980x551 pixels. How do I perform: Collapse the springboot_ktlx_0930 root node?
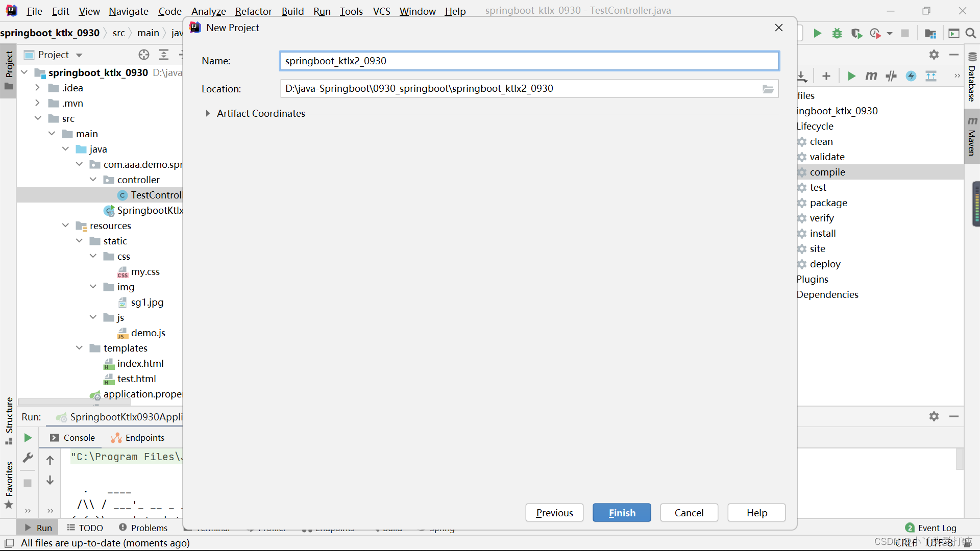tap(24, 72)
